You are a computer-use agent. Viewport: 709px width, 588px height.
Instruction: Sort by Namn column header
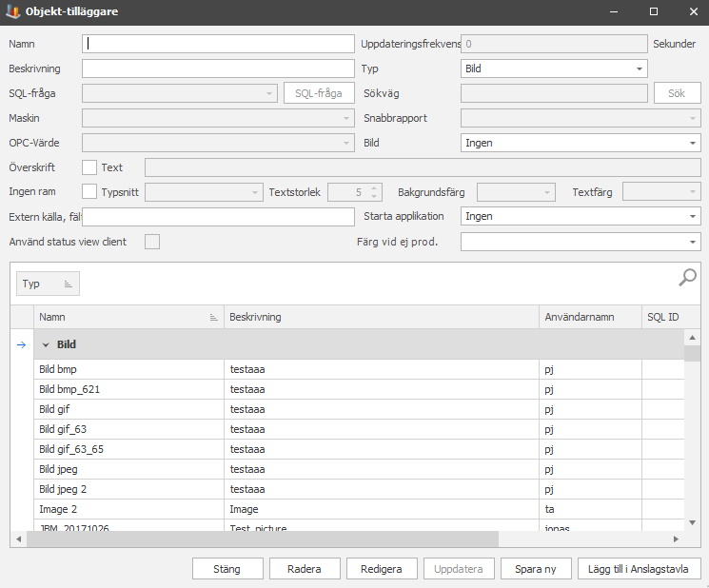tap(128, 317)
